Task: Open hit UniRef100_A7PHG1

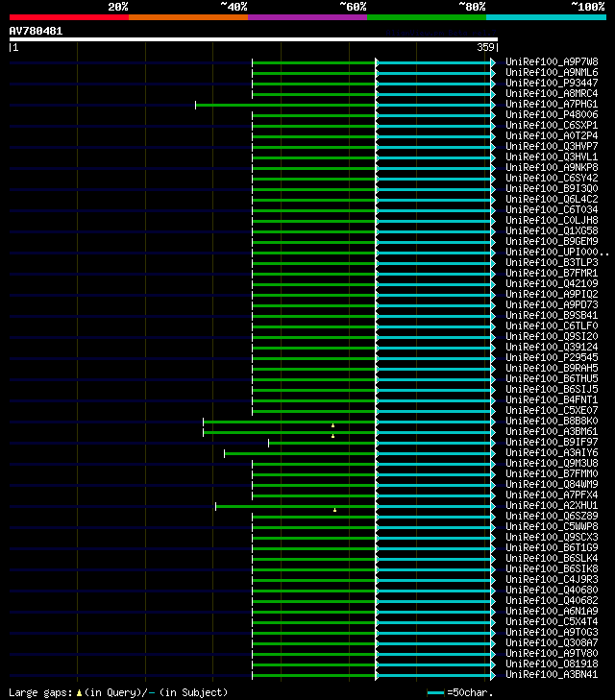Action: click(x=552, y=104)
